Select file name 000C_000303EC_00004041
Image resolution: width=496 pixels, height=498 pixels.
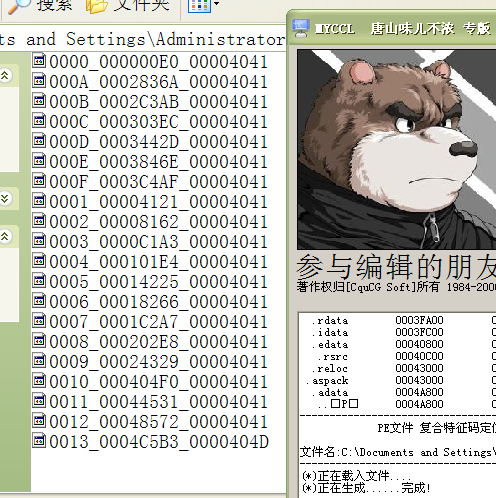[158, 122]
